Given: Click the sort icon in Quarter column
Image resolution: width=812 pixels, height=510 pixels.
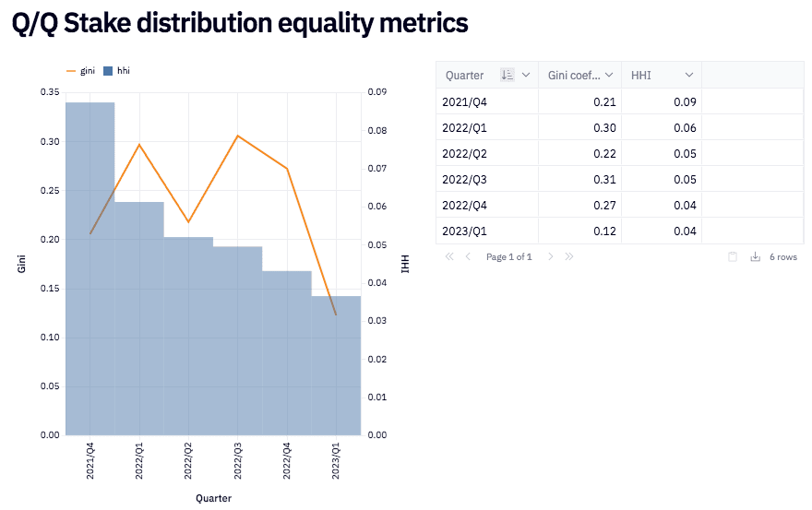Looking at the screenshot, I should [507, 75].
